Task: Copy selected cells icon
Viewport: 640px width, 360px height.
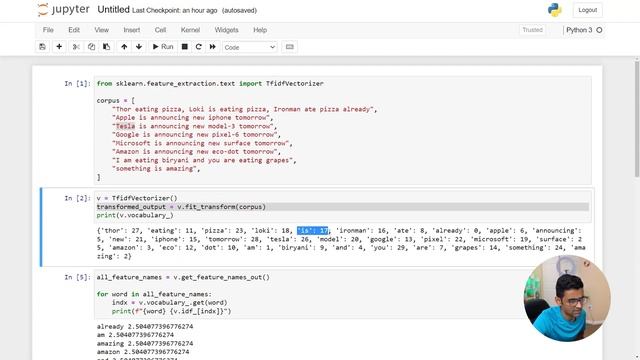Action: pos(91,47)
